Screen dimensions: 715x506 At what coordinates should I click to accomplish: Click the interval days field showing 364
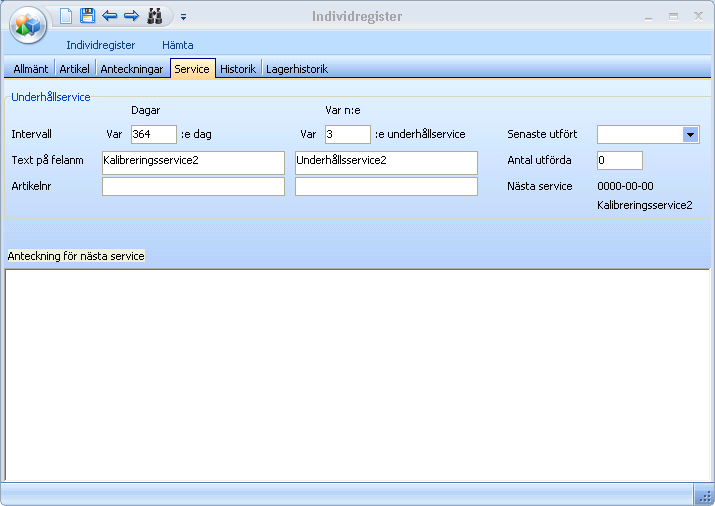pos(153,135)
